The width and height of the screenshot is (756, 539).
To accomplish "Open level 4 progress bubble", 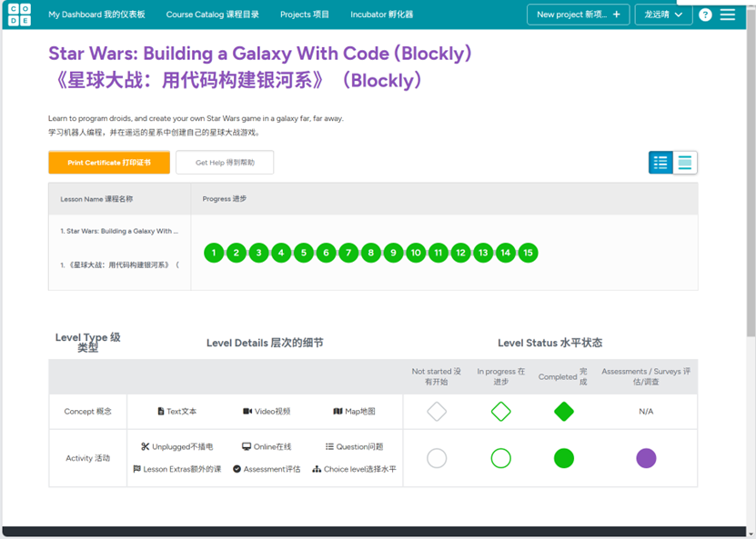I will coord(281,253).
